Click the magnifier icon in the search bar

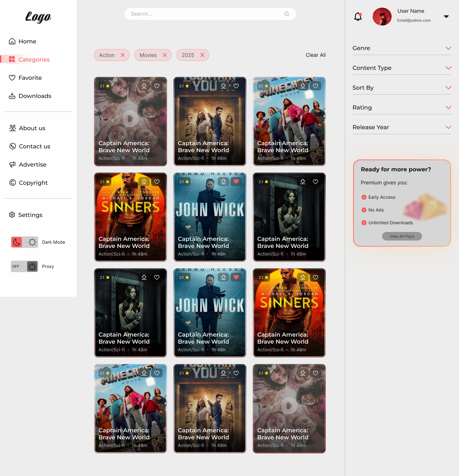click(x=287, y=14)
